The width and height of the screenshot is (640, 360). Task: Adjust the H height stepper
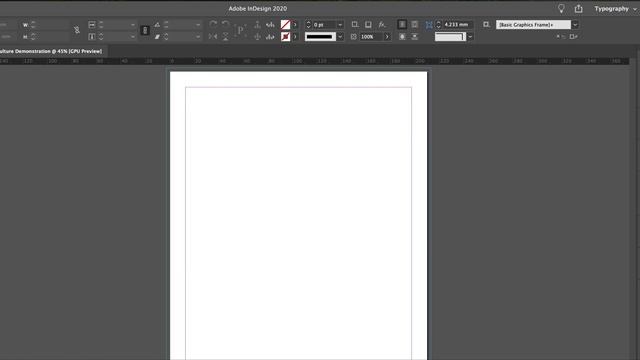click(x=33, y=37)
